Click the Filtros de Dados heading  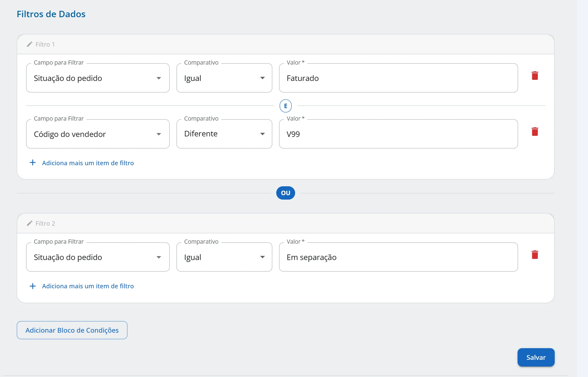coord(51,14)
